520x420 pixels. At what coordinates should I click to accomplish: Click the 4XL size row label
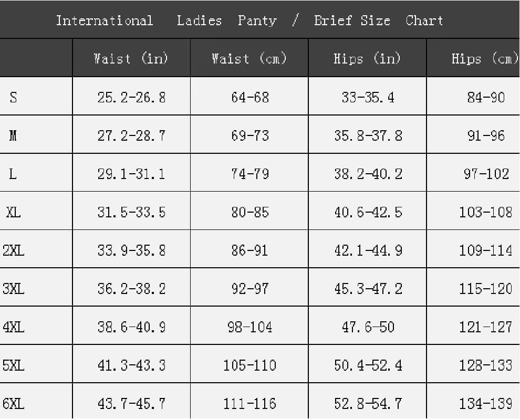coord(13,327)
